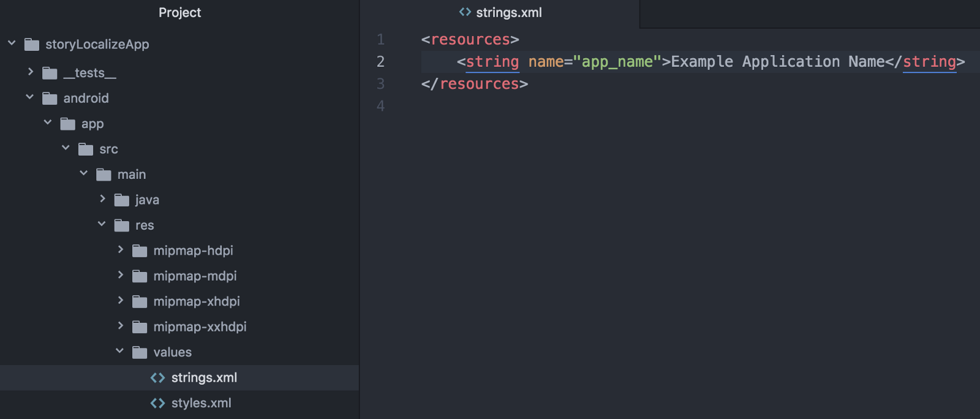This screenshot has height=419, width=980.
Task: Click the Project panel header
Action: (x=179, y=13)
